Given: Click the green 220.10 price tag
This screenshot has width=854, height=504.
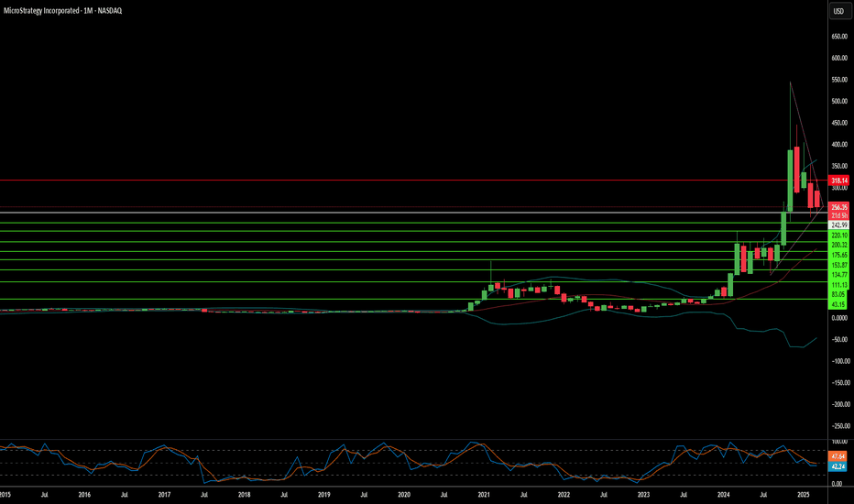Looking at the screenshot, I should coord(838,236).
